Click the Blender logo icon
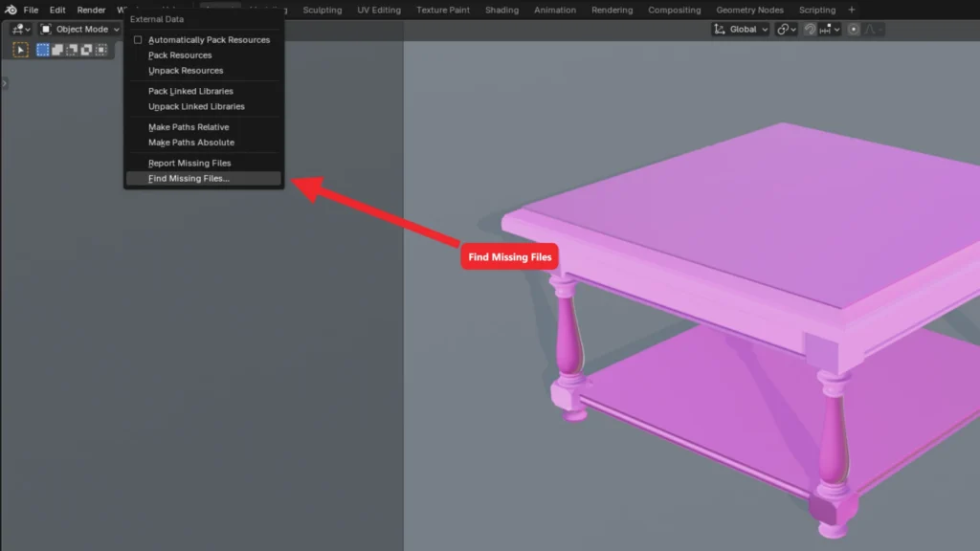The width and height of the screenshot is (980, 551). pos(11,10)
